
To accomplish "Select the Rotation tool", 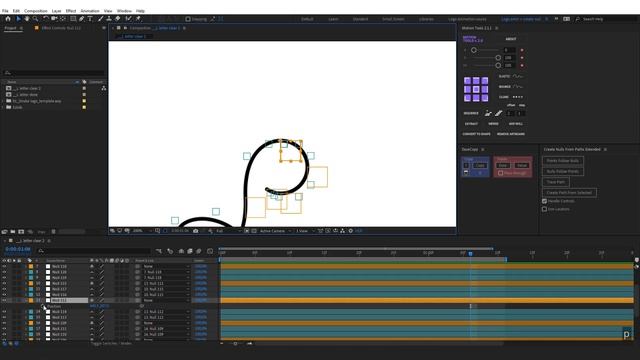I will (46, 19).
